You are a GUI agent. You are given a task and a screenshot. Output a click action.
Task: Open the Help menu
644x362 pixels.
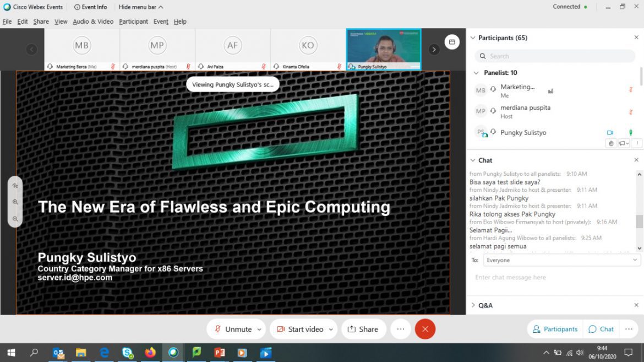pos(180,21)
